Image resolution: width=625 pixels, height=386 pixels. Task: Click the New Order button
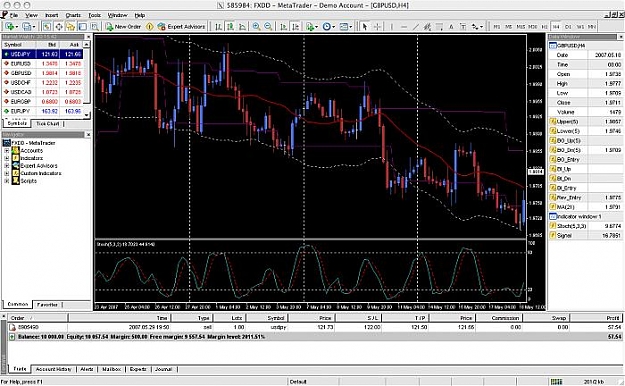[x=123, y=27]
